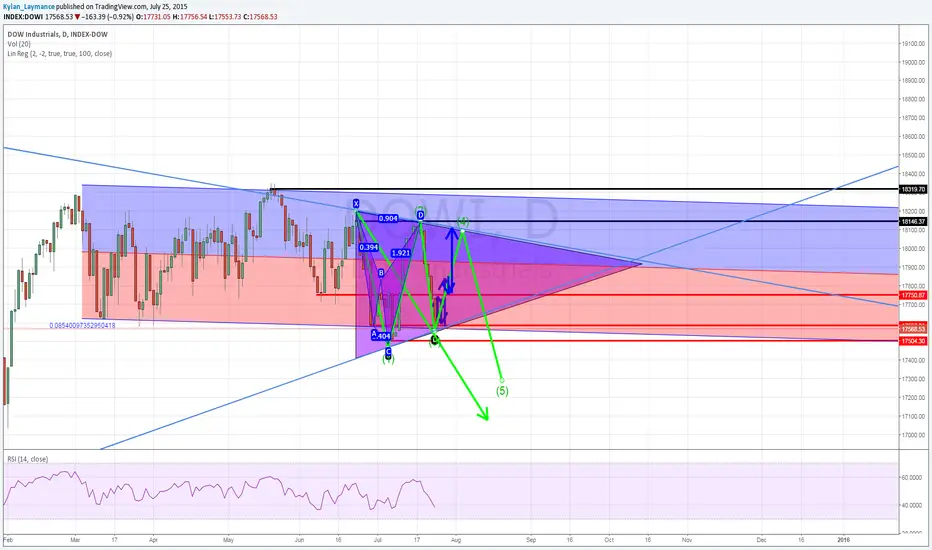The width and height of the screenshot is (932, 550).
Task: Click the 18500.00 price axis label
Action: pos(914,155)
